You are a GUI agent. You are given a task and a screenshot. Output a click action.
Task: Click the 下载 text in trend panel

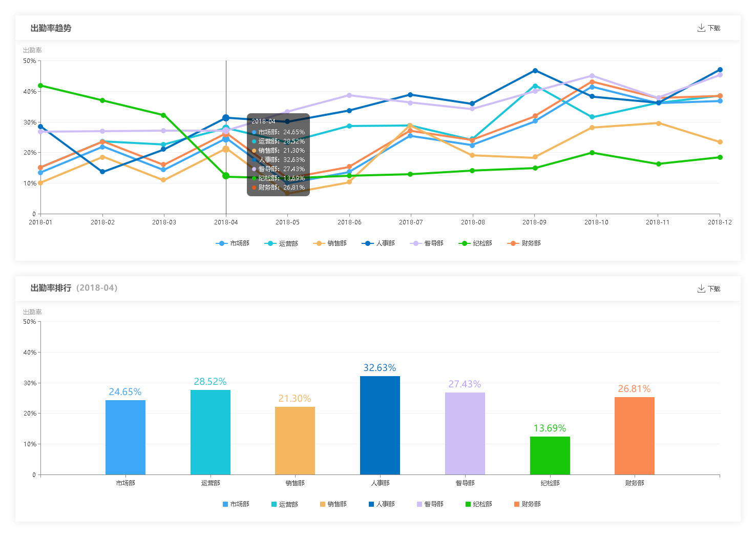pyautogui.click(x=714, y=28)
